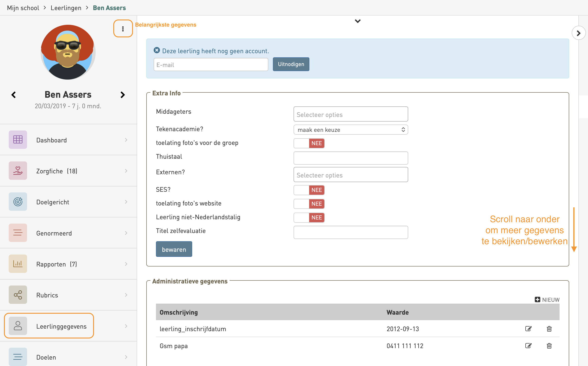
Task: Click the E-mail input field
Action: pos(211,65)
